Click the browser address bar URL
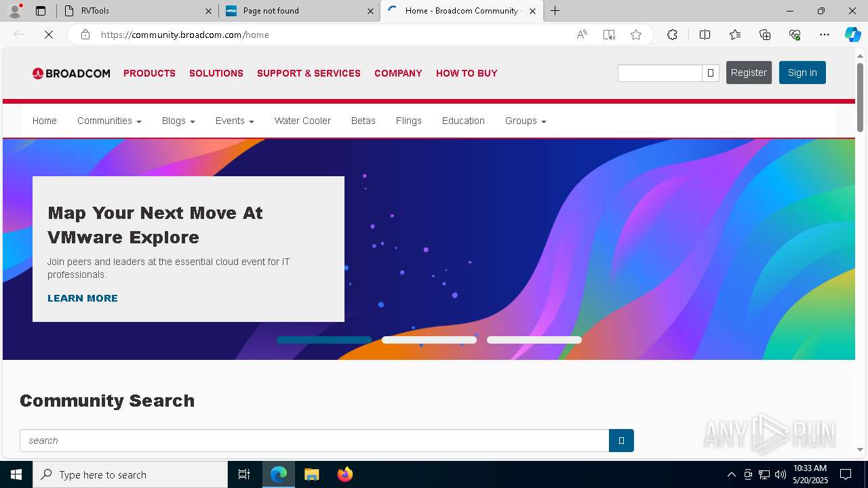The width and height of the screenshot is (868, 488). [x=184, y=35]
